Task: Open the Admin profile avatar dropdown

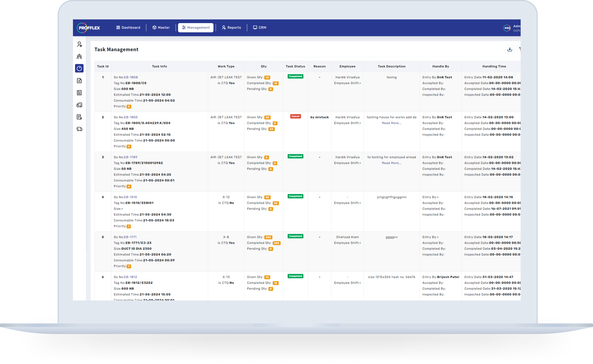Action: point(507,28)
